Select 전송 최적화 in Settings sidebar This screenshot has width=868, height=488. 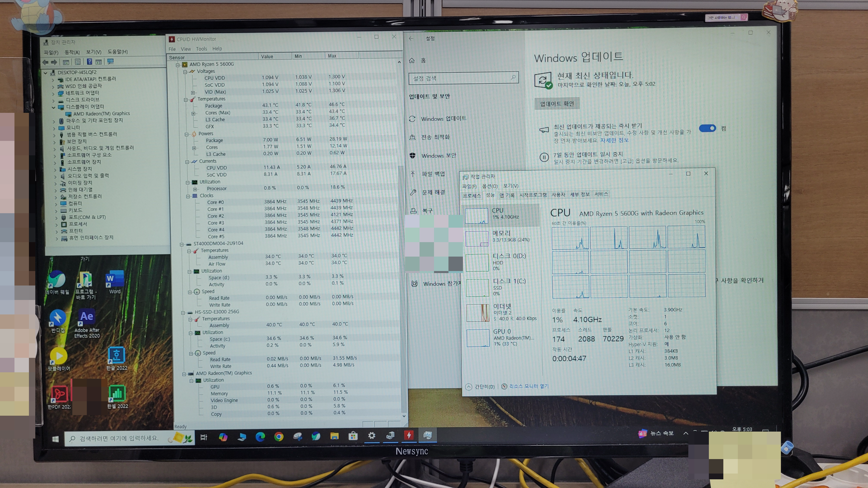point(435,137)
